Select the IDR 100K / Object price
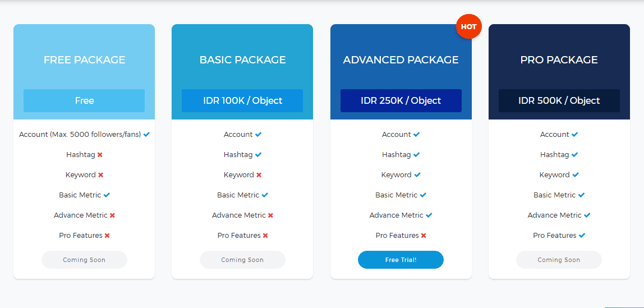Screen dimensions: 644x308 pos(242,100)
